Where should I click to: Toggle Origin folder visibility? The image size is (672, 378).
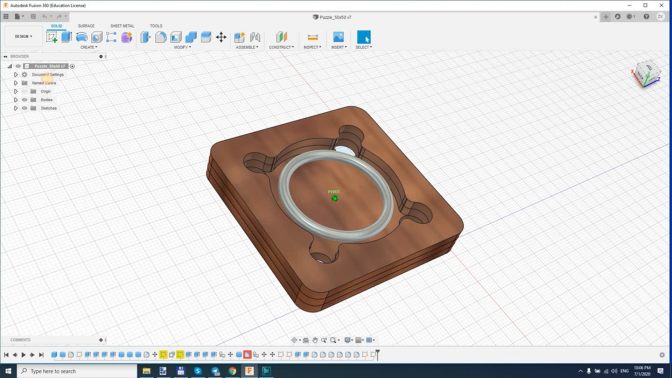click(24, 91)
